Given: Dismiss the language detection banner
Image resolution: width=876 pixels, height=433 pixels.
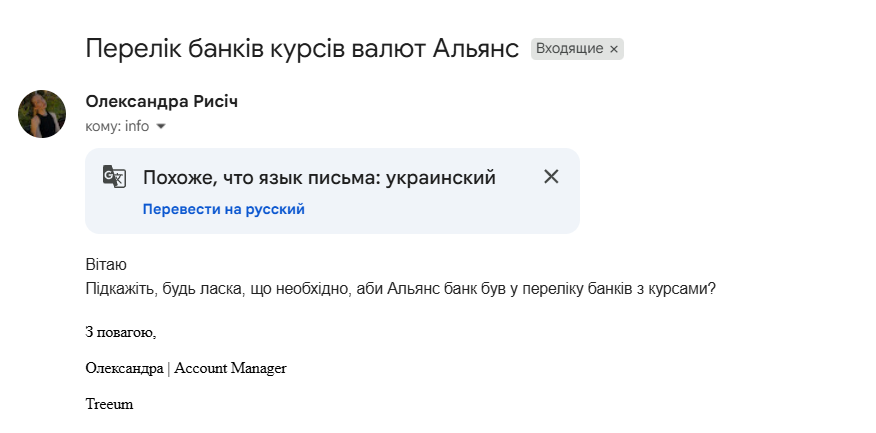Looking at the screenshot, I should point(551,177).
